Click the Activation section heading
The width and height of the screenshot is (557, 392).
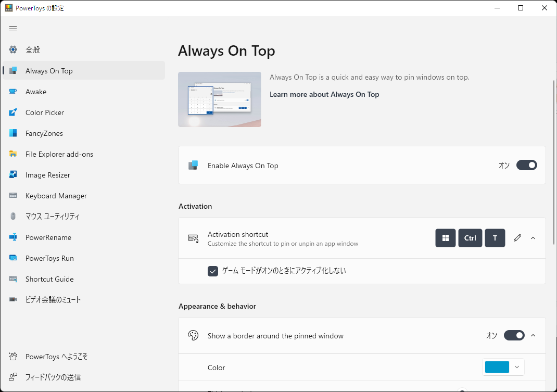(x=195, y=206)
